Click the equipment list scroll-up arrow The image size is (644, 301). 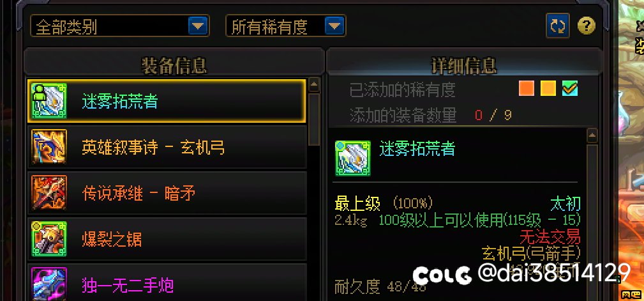coord(314,85)
